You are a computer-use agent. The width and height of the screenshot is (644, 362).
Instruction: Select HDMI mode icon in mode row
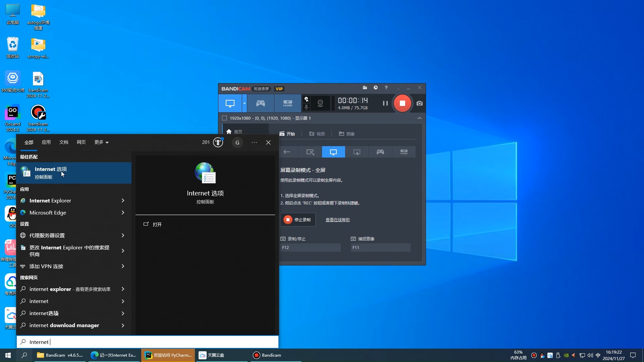404,152
